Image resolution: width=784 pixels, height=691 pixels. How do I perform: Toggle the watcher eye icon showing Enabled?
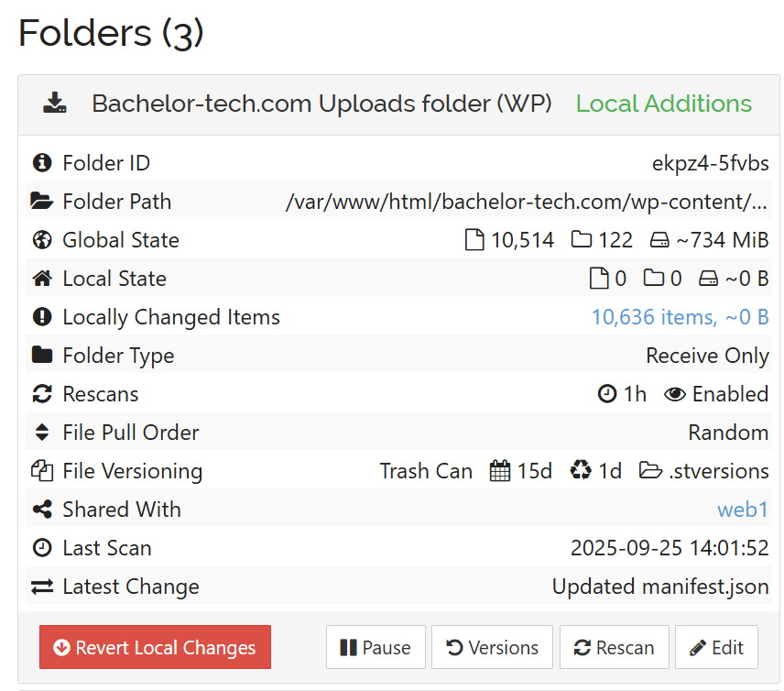(675, 393)
